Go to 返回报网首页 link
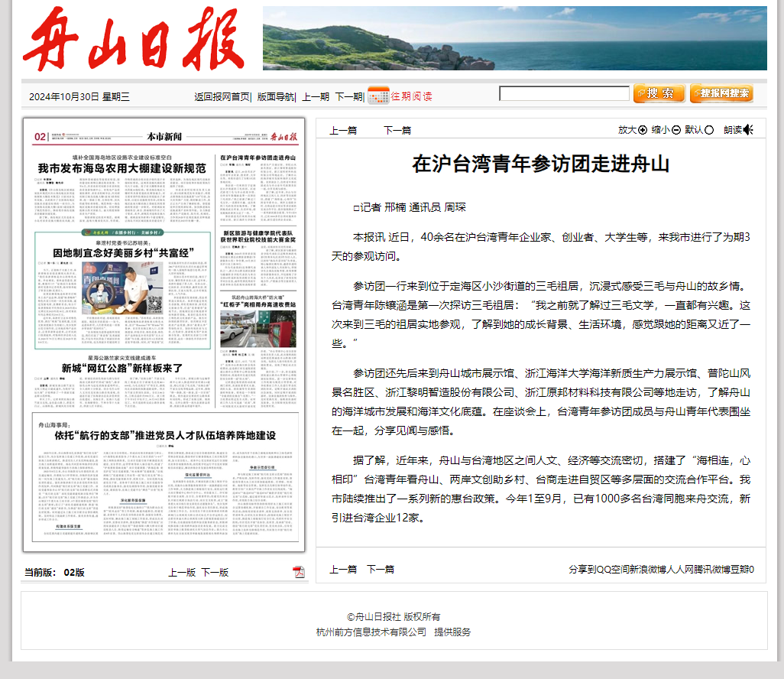The width and height of the screenshot is (784, 679). click(x=222, y=96)
